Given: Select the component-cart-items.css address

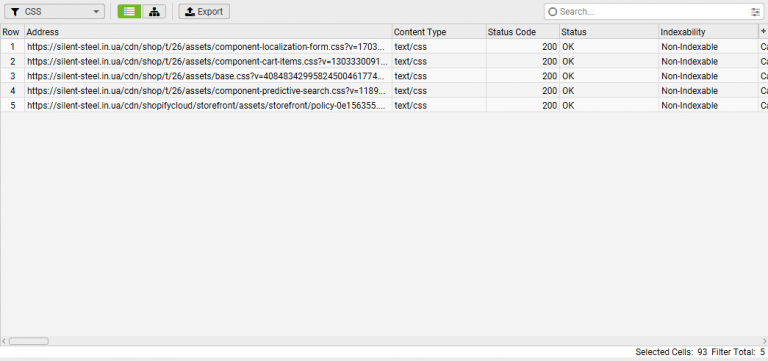Looking at the screenshot, I should [x=208, y=61].
